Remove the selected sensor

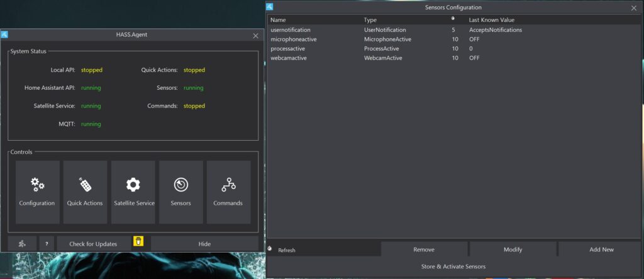click(424, 249)
